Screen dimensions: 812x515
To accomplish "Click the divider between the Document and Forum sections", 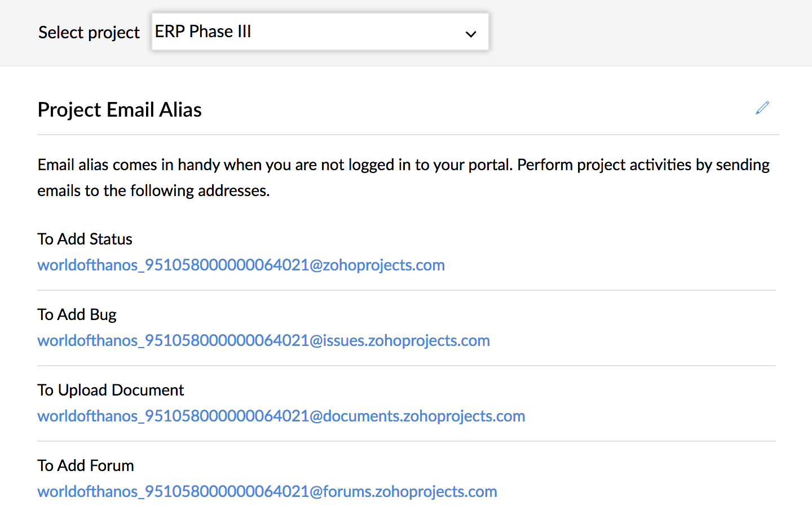I will 406,441.
